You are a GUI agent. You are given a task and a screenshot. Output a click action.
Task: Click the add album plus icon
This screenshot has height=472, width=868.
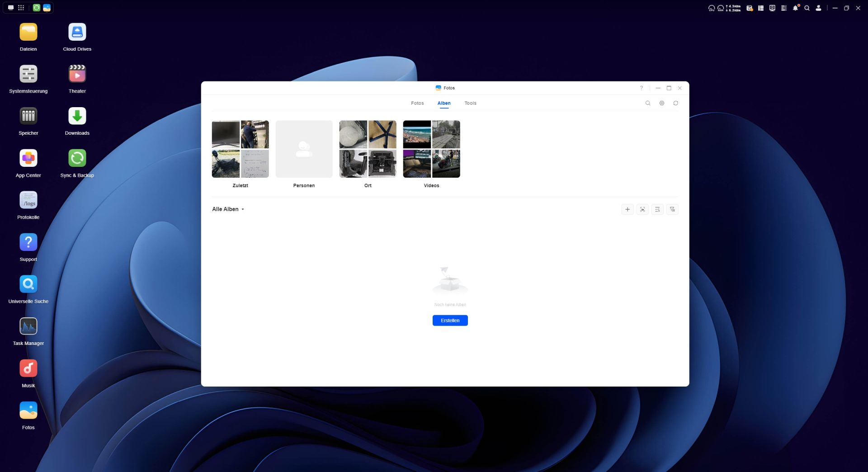tap(627, 209)
